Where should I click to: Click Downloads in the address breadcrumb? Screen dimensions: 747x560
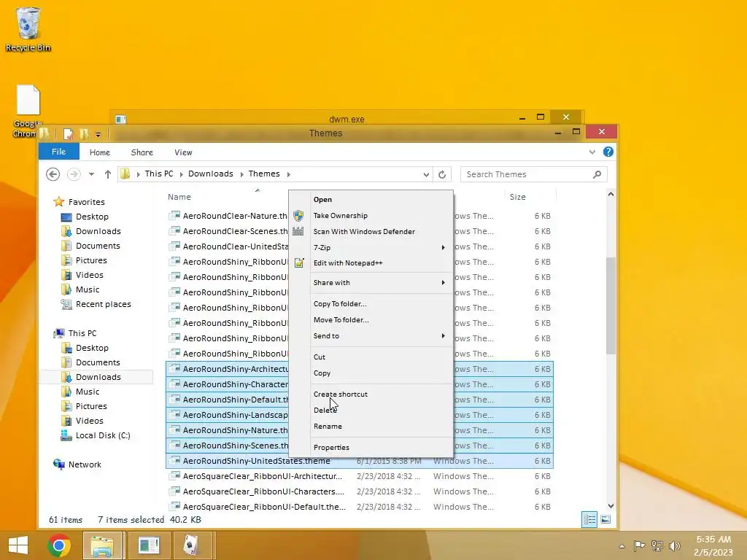(211, 174)
